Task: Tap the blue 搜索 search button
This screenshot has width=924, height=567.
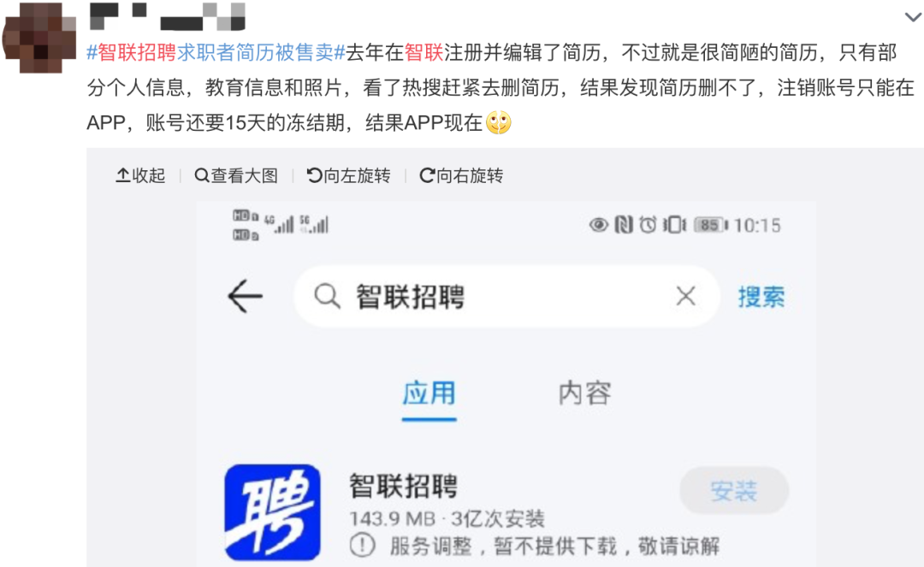Action: tap(761, 297)
